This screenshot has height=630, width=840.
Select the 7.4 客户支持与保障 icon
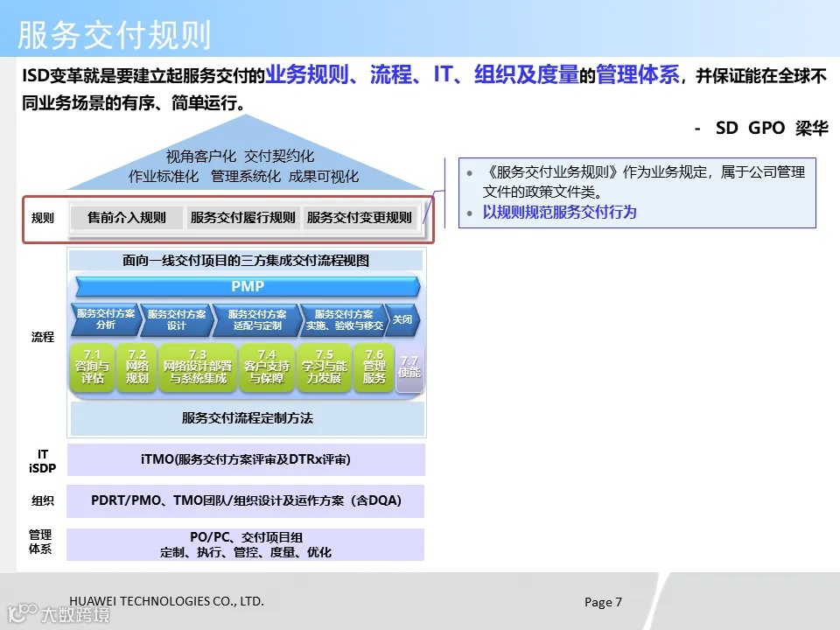coord(266,367)
